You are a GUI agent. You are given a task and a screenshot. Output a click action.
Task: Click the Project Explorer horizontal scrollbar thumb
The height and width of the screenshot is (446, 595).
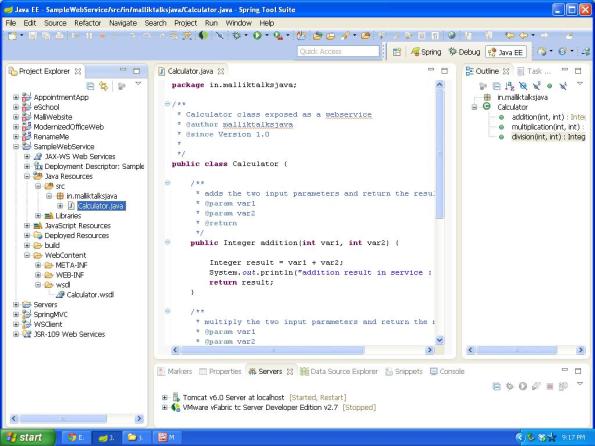pos(63,419)
